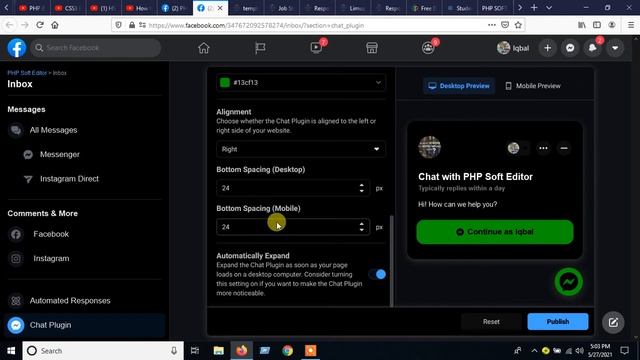
Task: Go back with the browser back arrow
Action: tap(9, 25)
